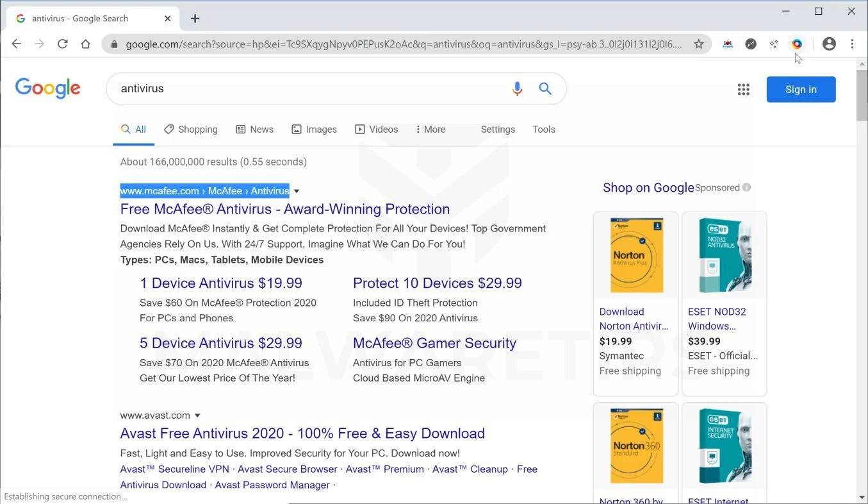Open the Chrome three-dot menu
This screenshot has height=504, width=868.
pyautogui.click(x=852, y=44)
